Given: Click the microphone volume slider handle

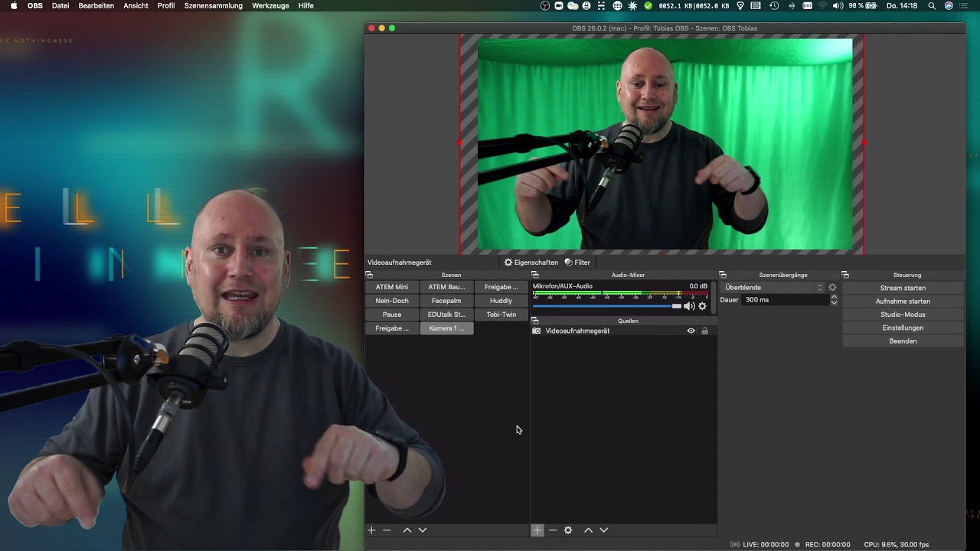Looking at the screenshot, I should pos(676,306).
